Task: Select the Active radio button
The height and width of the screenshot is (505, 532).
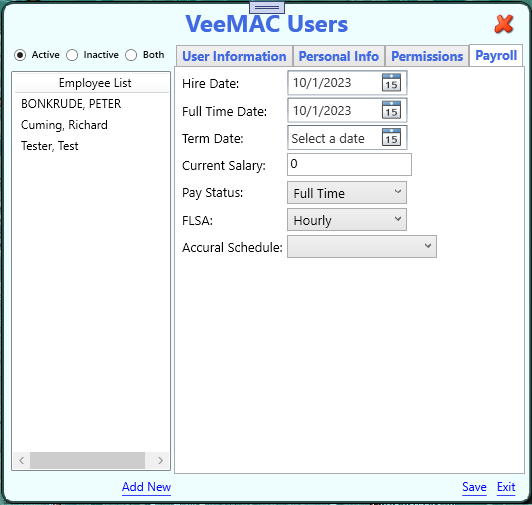Action: click(x=20, y=55)
